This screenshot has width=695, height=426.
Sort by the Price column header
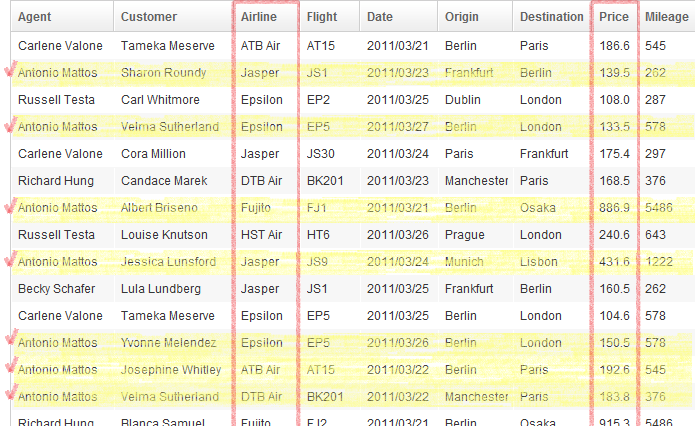614,16
